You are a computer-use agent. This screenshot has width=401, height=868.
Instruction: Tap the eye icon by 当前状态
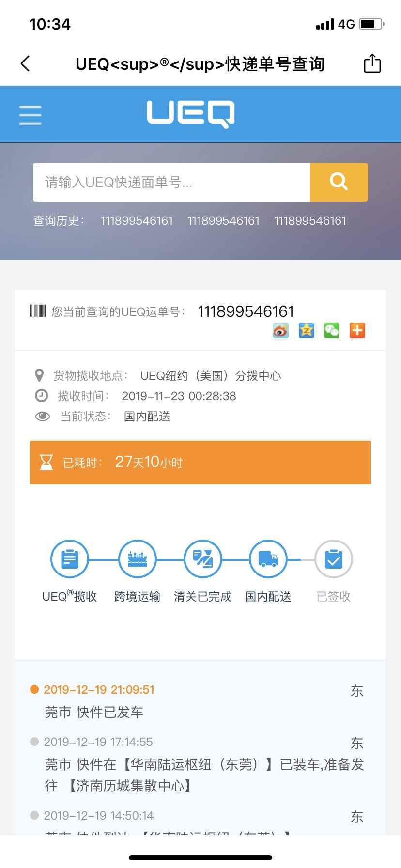[43, 416]
